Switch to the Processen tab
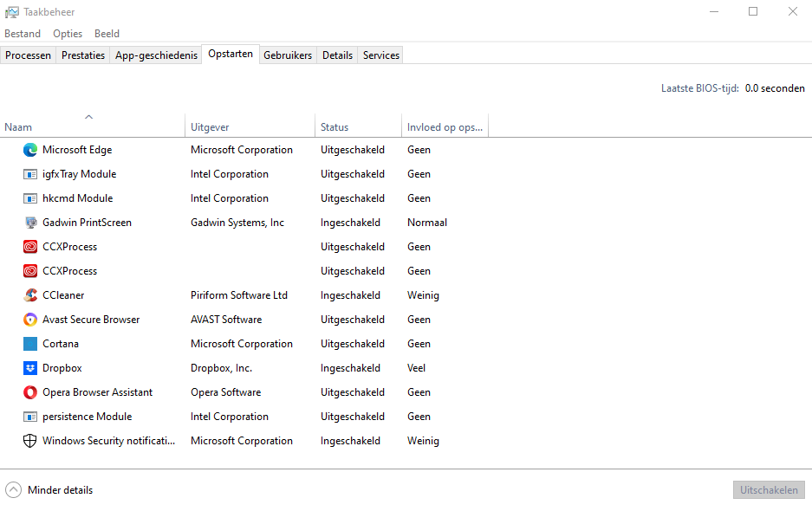 (28, 55)
